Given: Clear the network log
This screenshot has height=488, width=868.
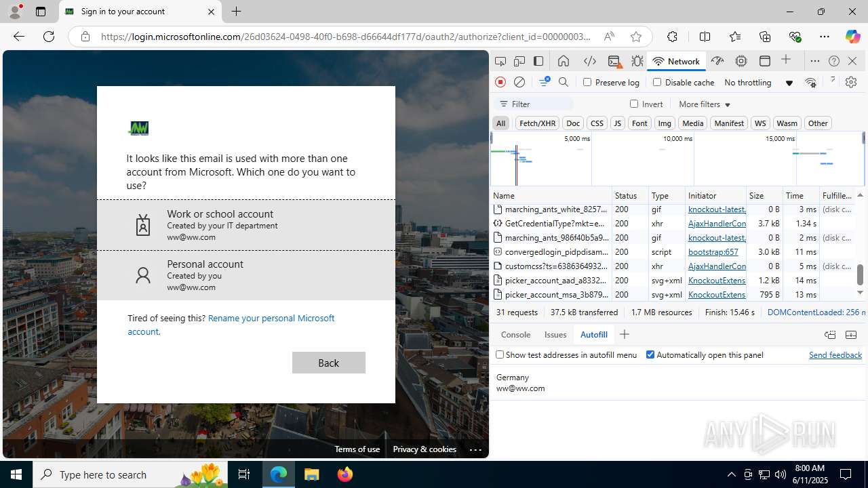Looking at the screenshot, I should 519,82.
